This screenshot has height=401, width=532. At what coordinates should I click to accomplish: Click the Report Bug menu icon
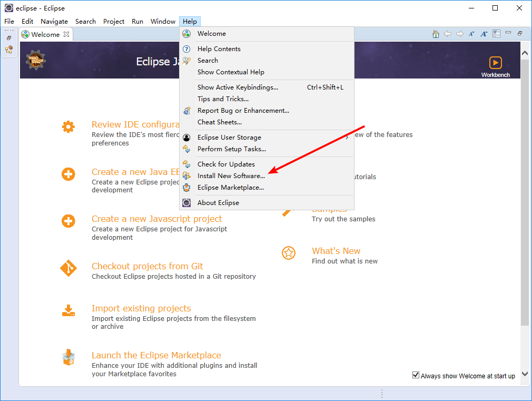click(186, 111)
